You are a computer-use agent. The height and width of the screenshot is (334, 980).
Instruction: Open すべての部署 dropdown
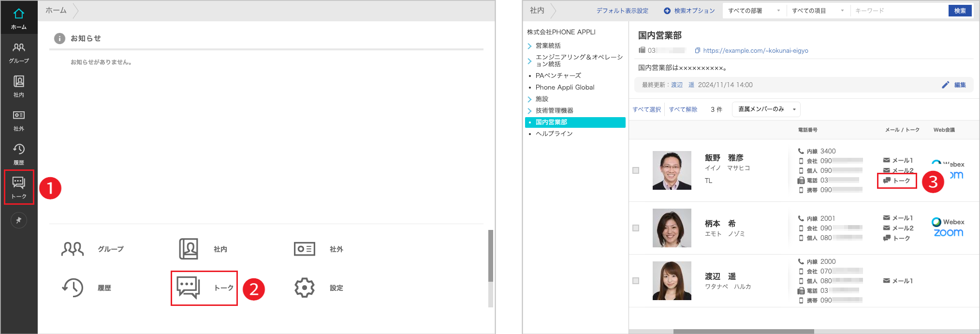coord(754,11)
